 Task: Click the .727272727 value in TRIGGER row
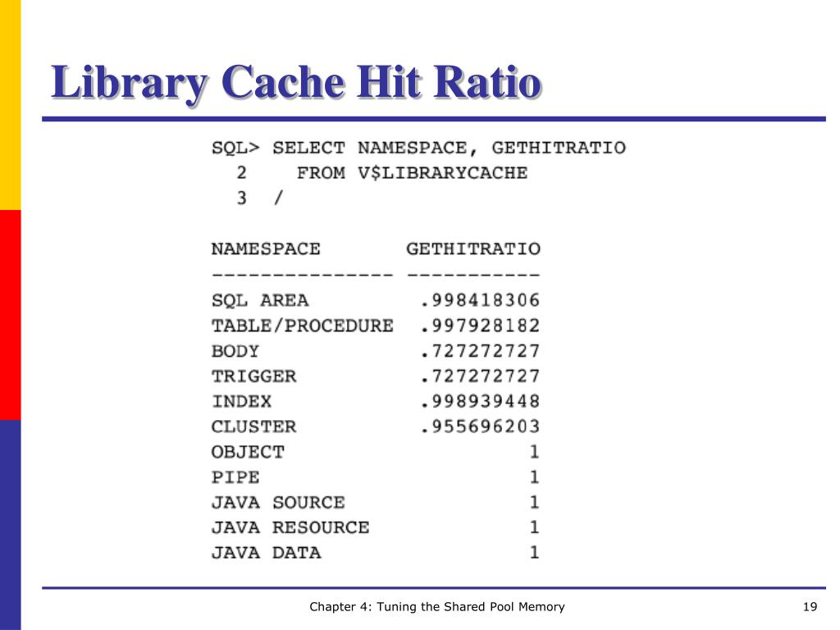point(480,377)
